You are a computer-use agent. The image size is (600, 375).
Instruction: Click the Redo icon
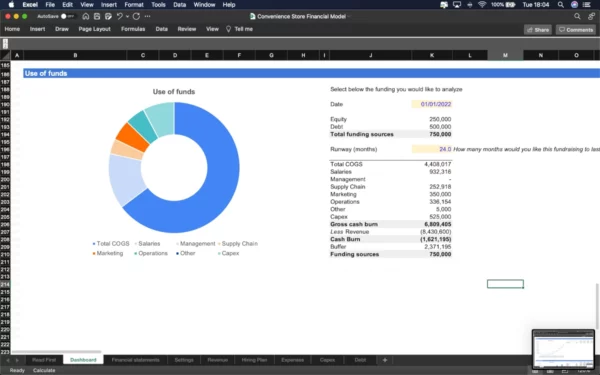click(x=136, y=16)
